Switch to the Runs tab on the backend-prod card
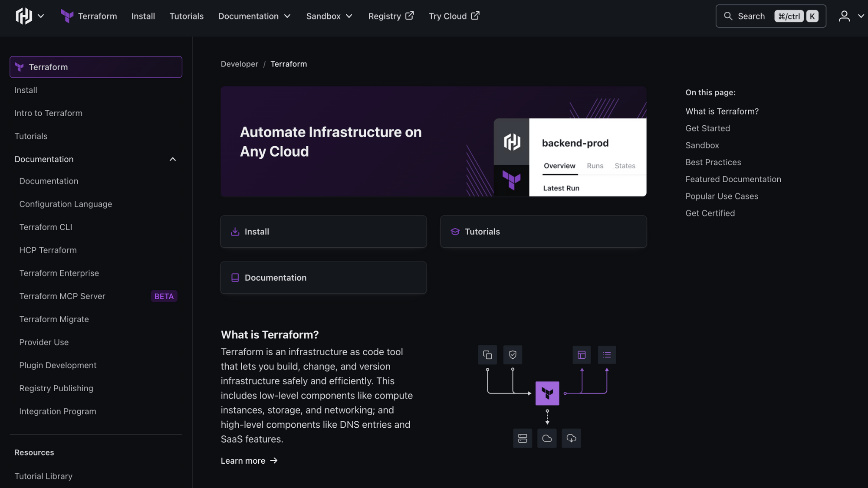 click(x=595, y=166)
